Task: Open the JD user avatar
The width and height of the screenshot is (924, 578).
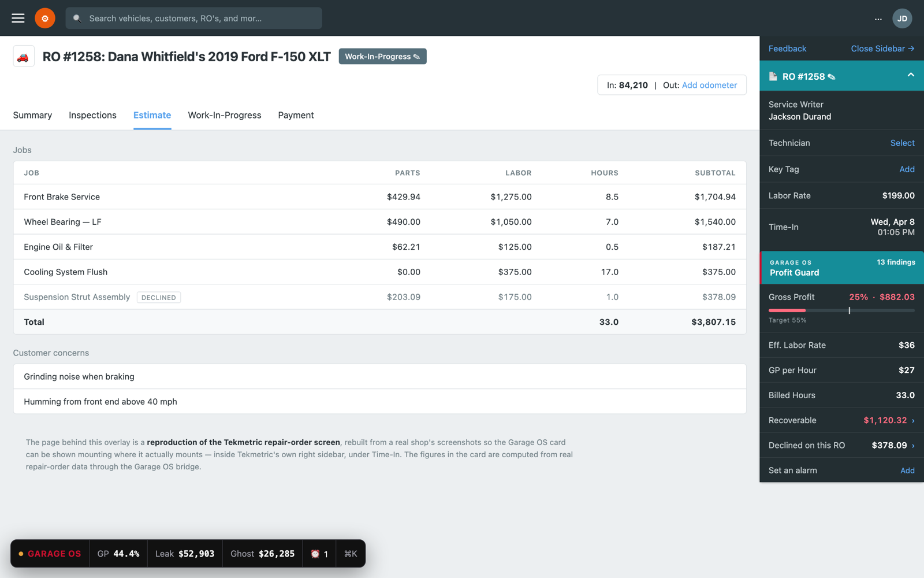Action: click(902, 18)
